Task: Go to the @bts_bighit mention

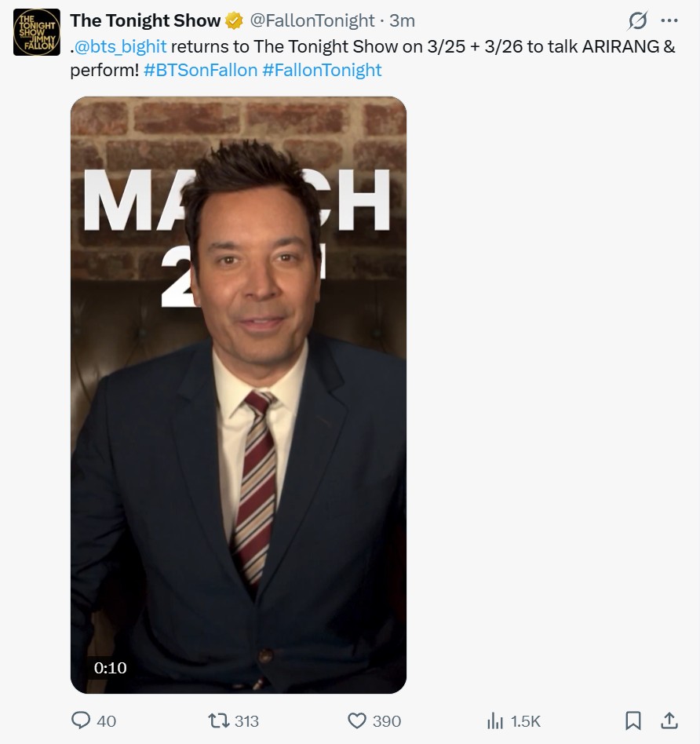Action: pyautogui.click(x=120, y=46)
